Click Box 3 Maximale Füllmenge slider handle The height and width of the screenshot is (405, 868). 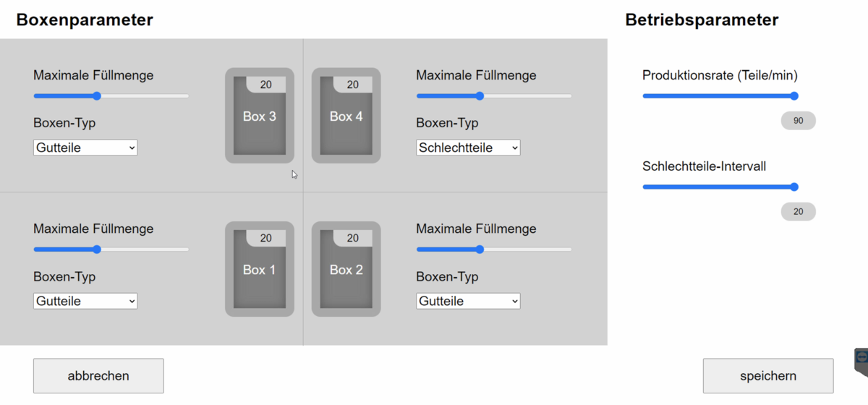pos(97,96)
